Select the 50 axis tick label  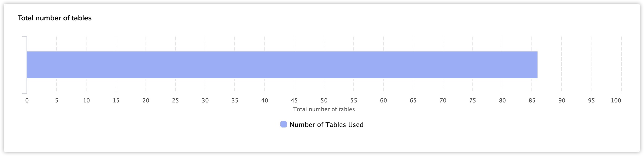click(x=324, y=100)
